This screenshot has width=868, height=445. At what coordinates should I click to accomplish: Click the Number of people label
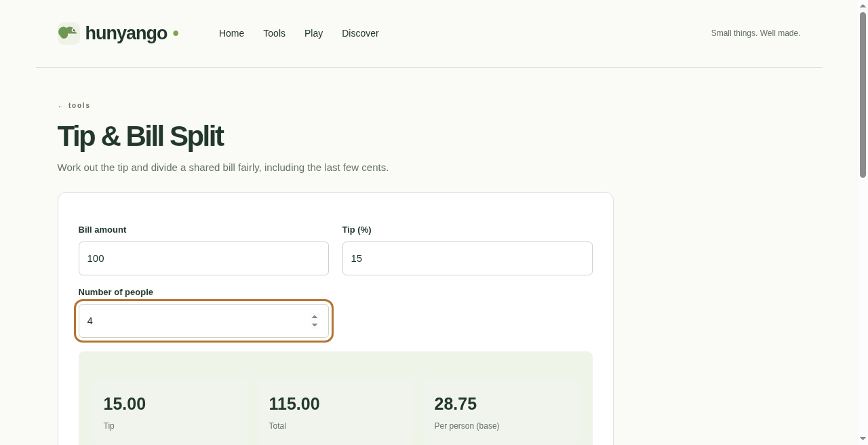click(116, 292)
